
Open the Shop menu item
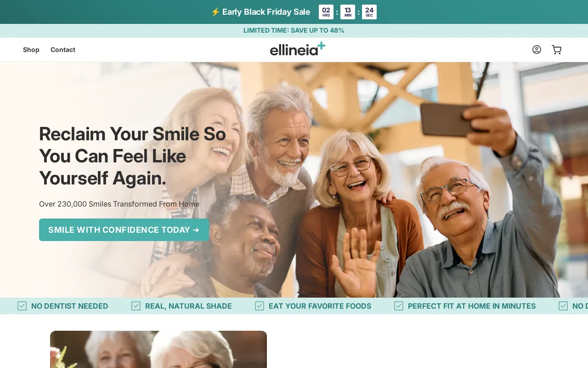pos(31,50)
